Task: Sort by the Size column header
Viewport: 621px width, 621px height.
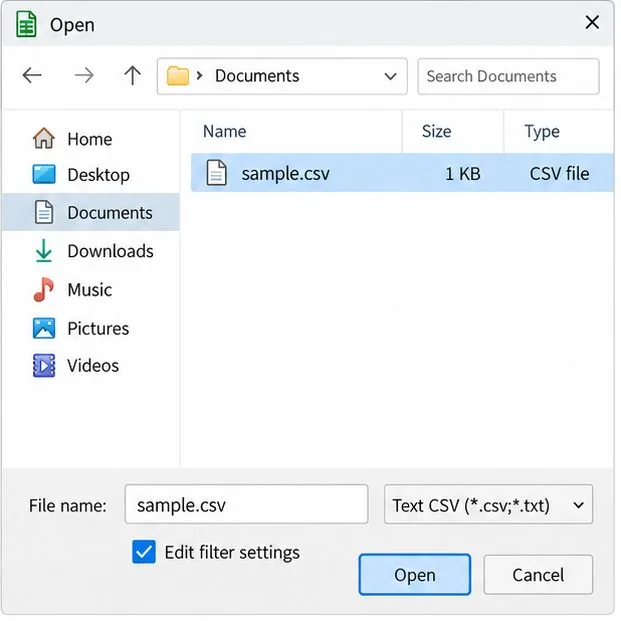Action: click(x=436, y=131)
